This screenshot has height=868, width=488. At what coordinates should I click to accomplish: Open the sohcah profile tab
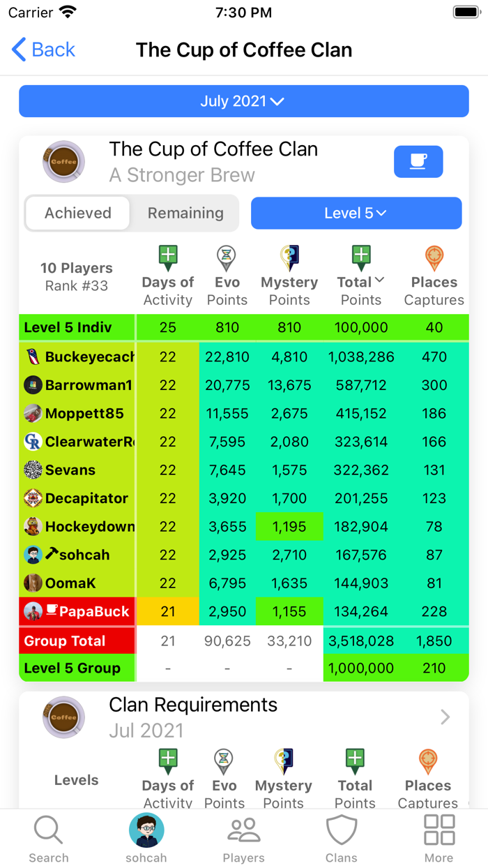[x=146, y=838]
